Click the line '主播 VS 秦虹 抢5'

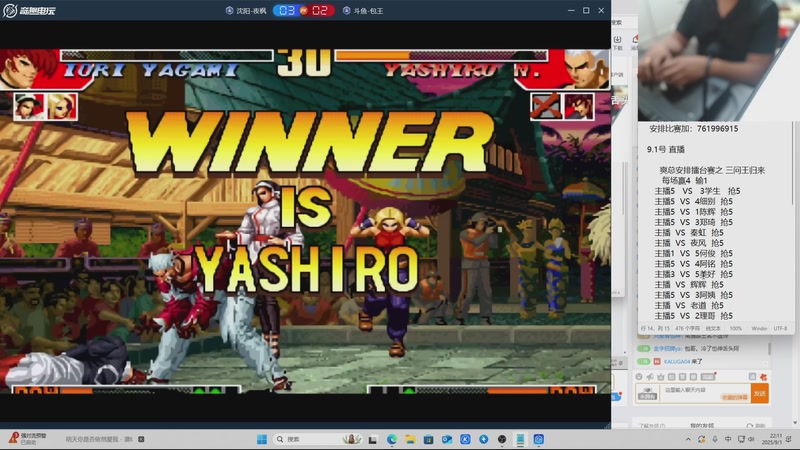[x=689, y=233]
